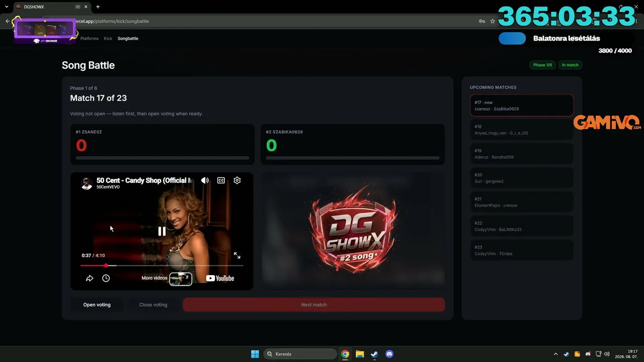Viewport: 644px width, 362px height.
Task: Click the Match 17 of 23 heading
Action: point(98,98)
